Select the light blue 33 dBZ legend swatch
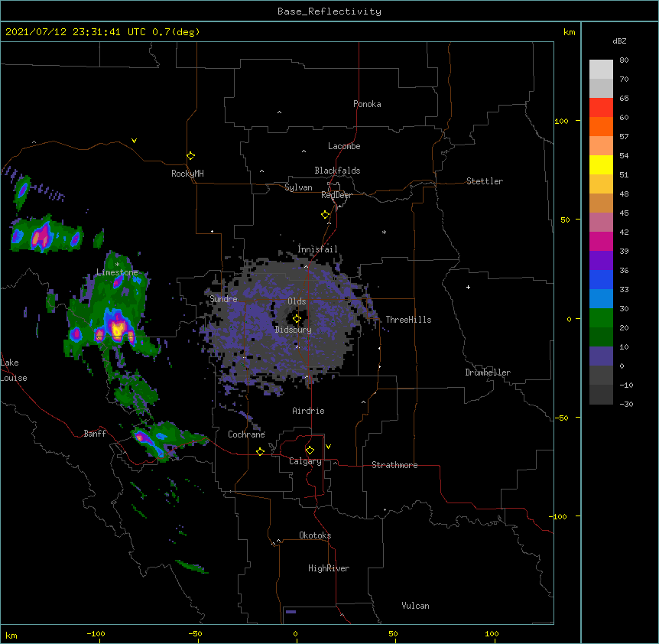The image size is (659, 644). click(601, 298)
